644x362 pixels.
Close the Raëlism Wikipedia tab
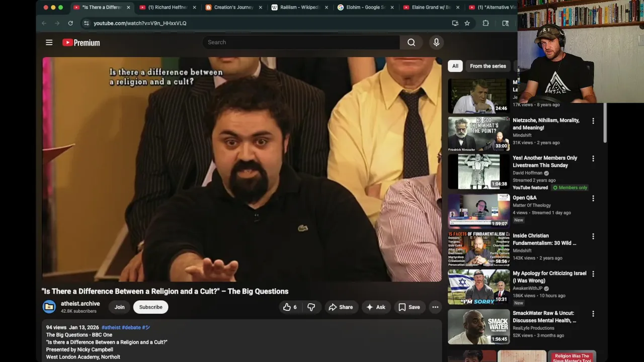pos(326,8)
